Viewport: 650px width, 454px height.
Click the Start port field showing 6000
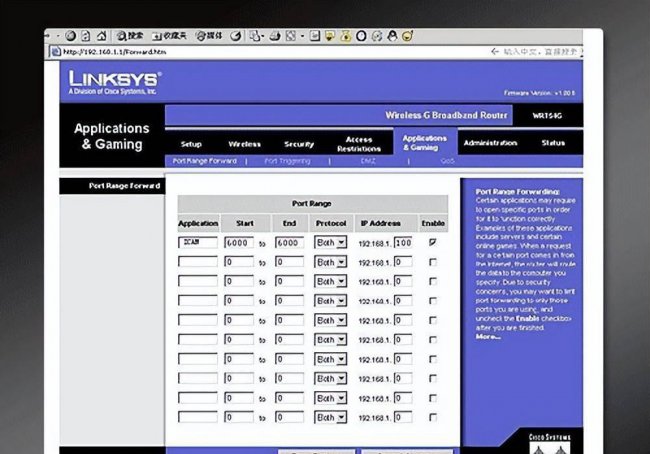(x=239, y=243)
